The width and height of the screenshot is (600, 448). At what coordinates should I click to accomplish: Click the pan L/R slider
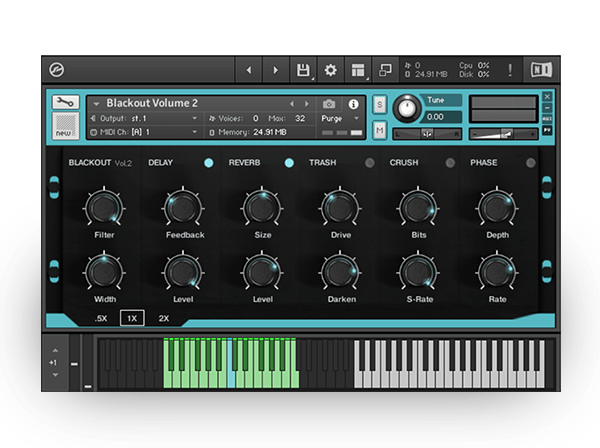click(427, 134)
